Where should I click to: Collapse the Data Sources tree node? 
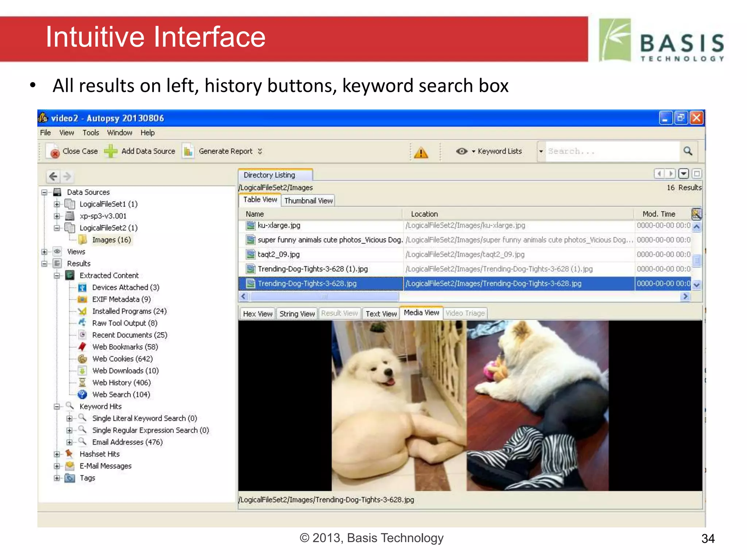[x=44, y=192]
